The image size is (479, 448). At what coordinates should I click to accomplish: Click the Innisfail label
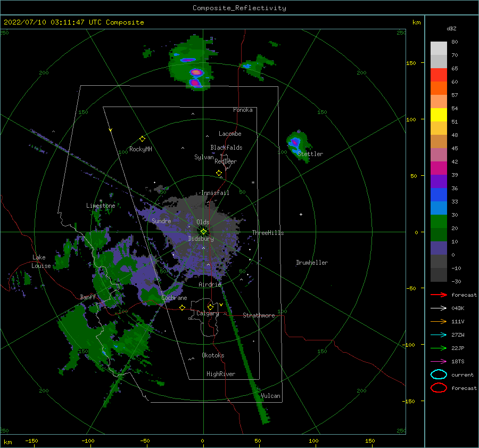(x=215, y=193)
